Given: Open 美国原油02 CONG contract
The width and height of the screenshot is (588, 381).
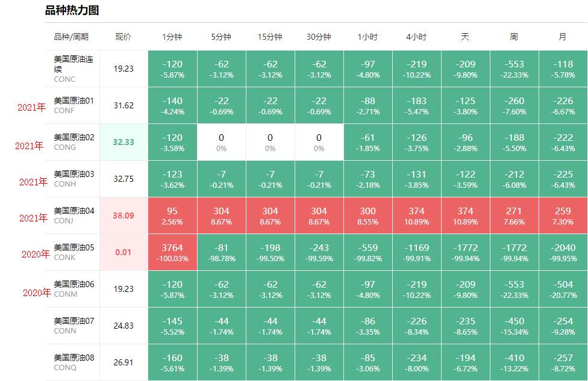Looking at the screenshot, I should 74,142.
